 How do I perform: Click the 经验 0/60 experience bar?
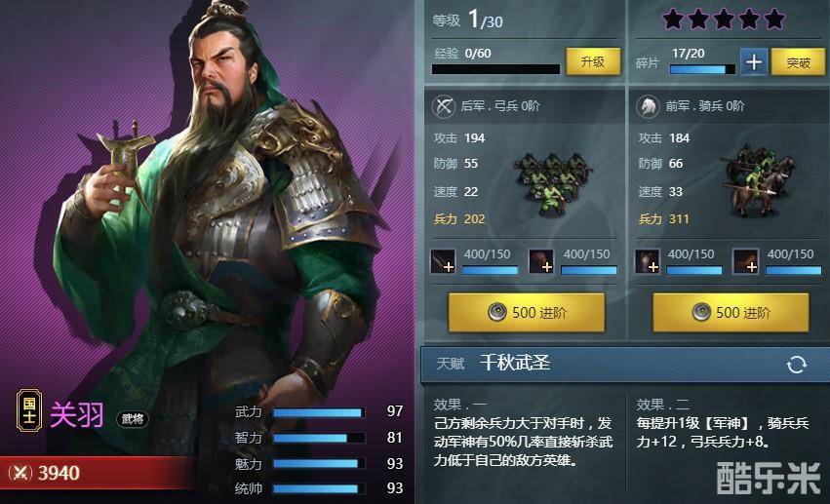point(495,69)
